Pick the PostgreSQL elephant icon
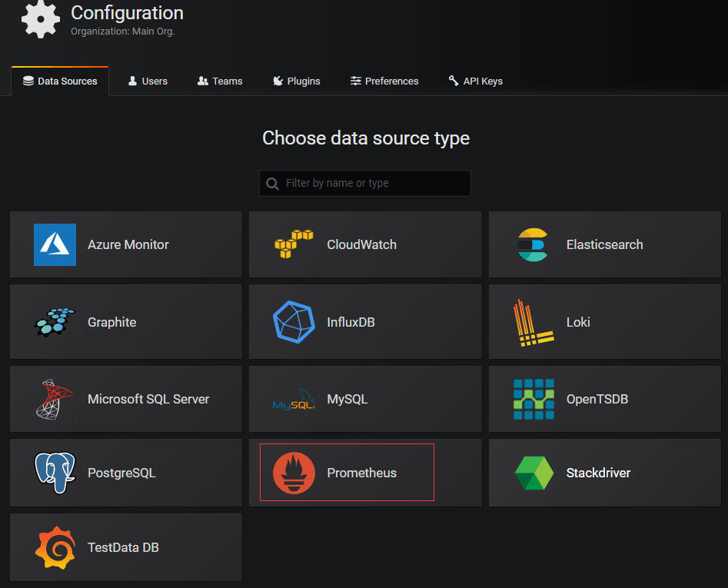Image resolution: width=728 pixels, height=588 pixels. click(x=55, y=473)
